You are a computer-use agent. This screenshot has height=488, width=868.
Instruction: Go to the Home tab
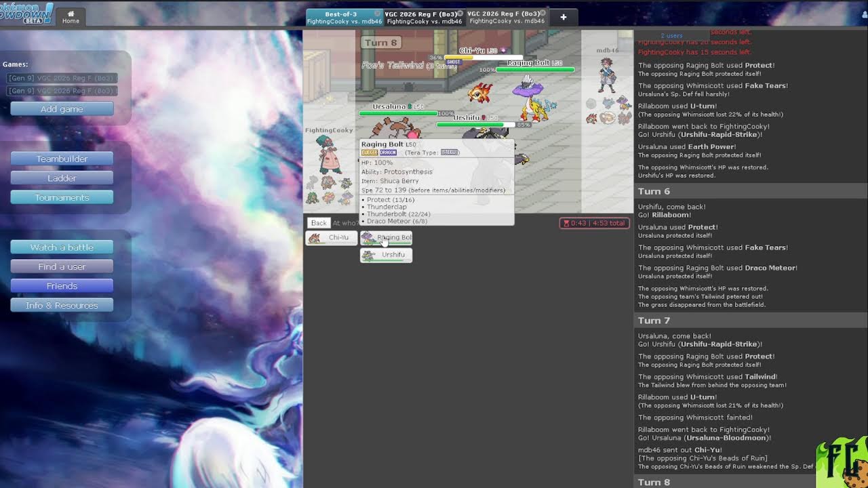pos(71,17)
